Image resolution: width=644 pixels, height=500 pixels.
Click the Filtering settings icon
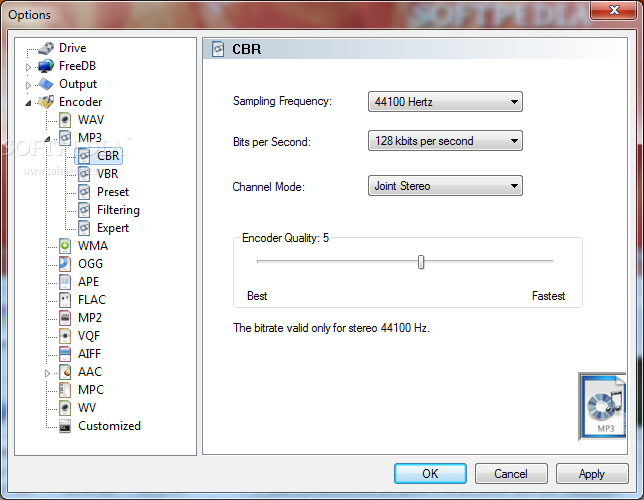point(84,210)
